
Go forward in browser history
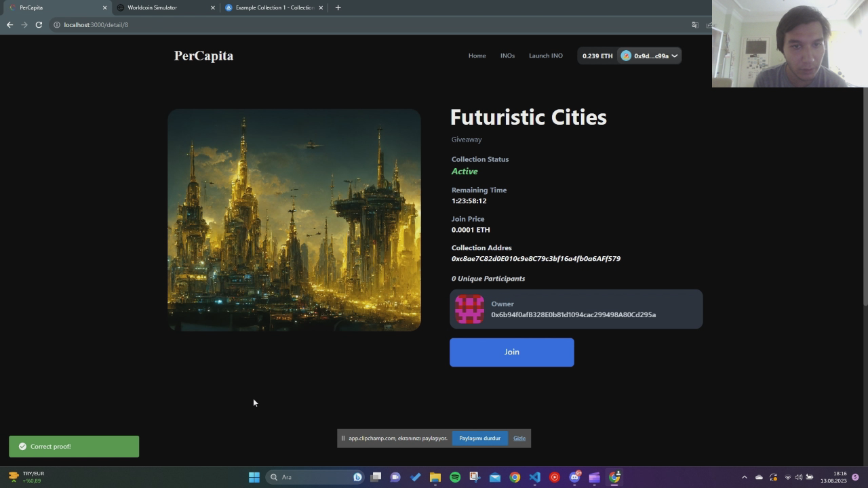click(24, 24)
